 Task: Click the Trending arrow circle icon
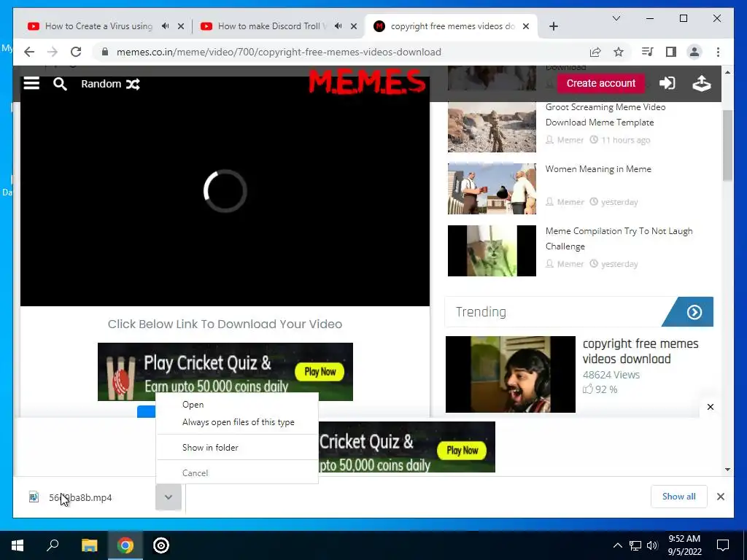pyautogui.click(x=694, y=312)
